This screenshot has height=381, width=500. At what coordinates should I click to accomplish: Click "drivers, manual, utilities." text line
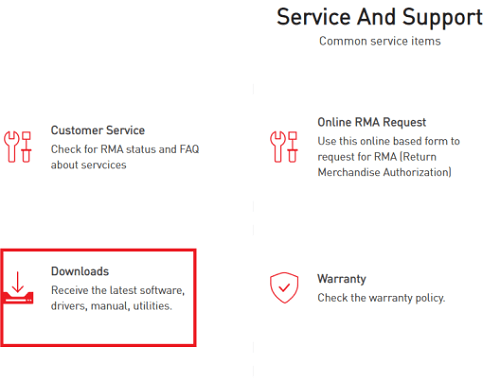pos(112,306)
